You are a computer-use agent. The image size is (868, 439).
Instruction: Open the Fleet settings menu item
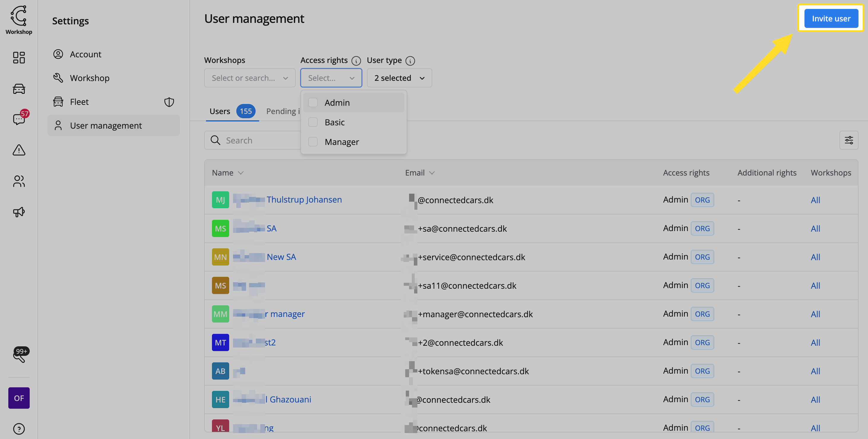pyautogui.click(x=80, y=102)
